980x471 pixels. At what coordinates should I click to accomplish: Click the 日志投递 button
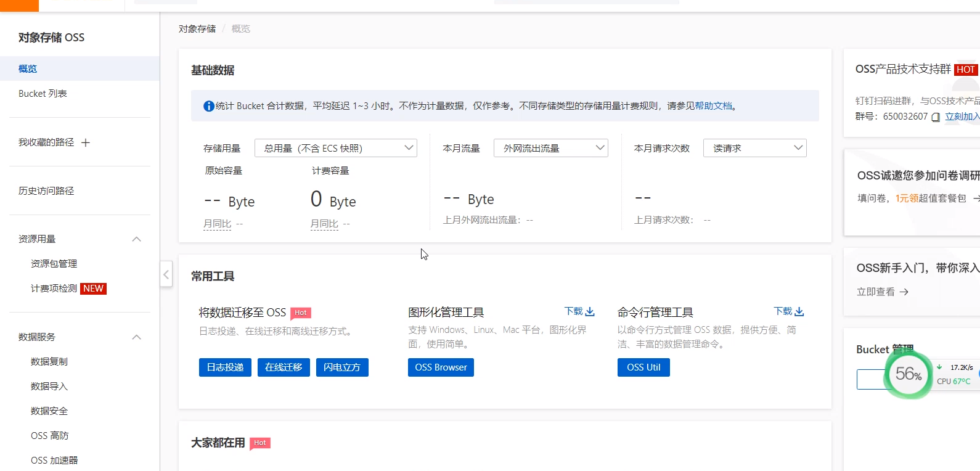pyautogui.click(x=225, y=367)
